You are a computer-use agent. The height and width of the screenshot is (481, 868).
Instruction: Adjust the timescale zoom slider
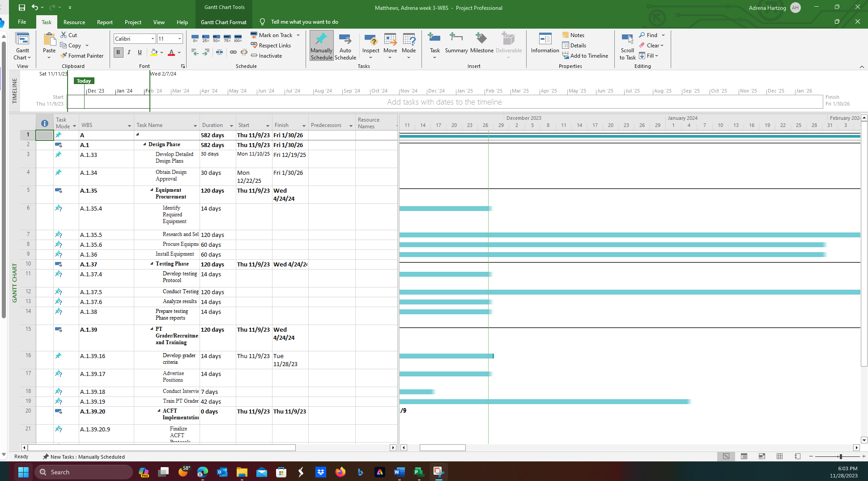pyautogui.click(x=841, y=456)
